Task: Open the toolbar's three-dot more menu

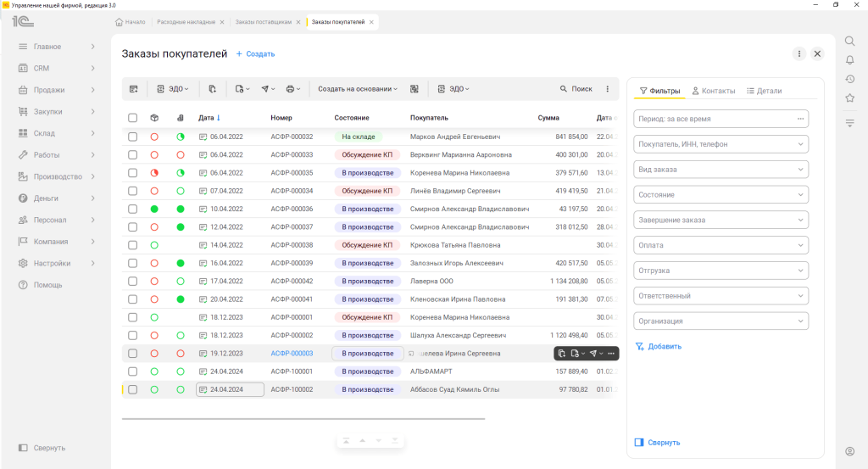Action: pos(607,88)
